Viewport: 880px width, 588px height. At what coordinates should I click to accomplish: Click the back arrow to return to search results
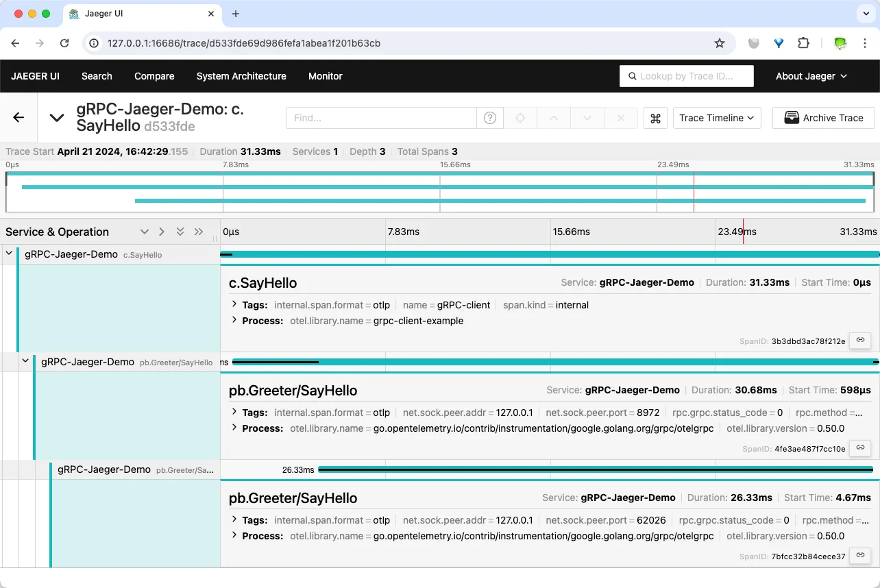(17, 117)
